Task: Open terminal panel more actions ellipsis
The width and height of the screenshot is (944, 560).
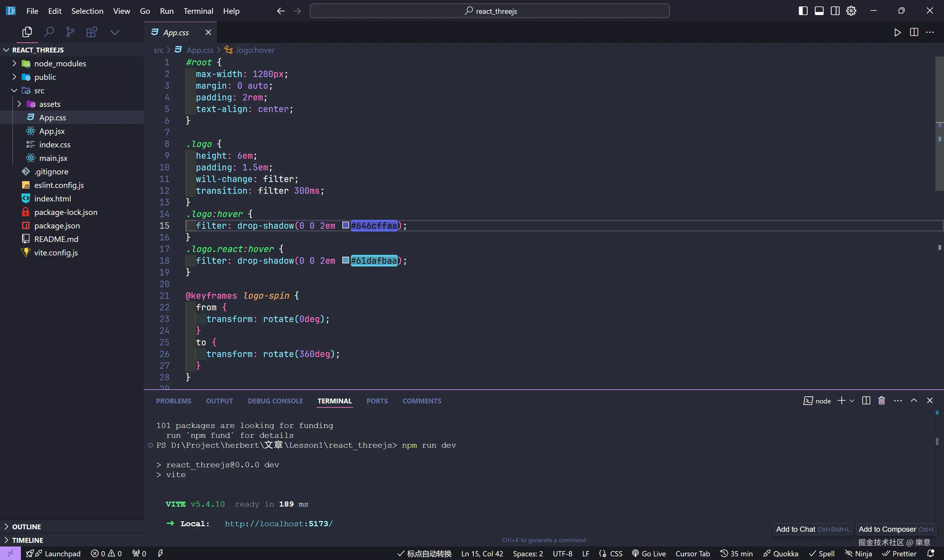Action: pos(898,400)
